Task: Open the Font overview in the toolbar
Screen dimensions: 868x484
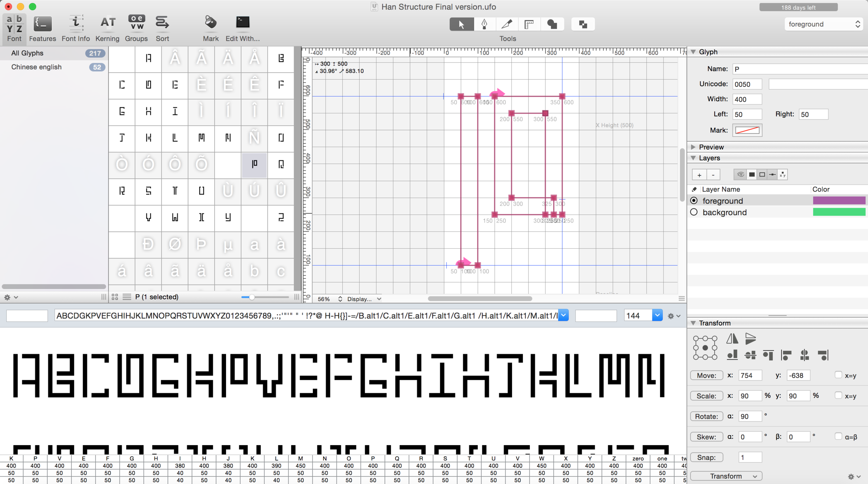Action: coord(14,28)
